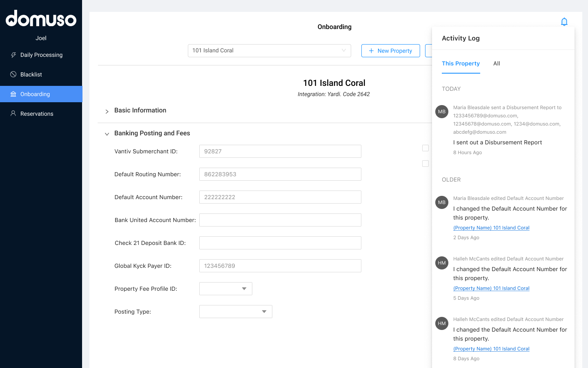Open property link in 2 Days Ago entry

491,228
